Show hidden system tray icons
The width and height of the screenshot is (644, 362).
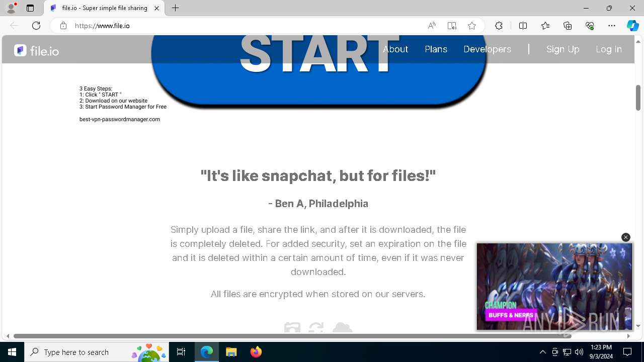[x=542, y=352]
